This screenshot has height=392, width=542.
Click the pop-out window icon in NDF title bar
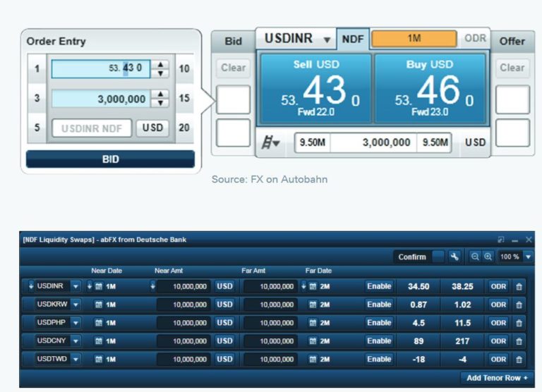click(500, 239)
